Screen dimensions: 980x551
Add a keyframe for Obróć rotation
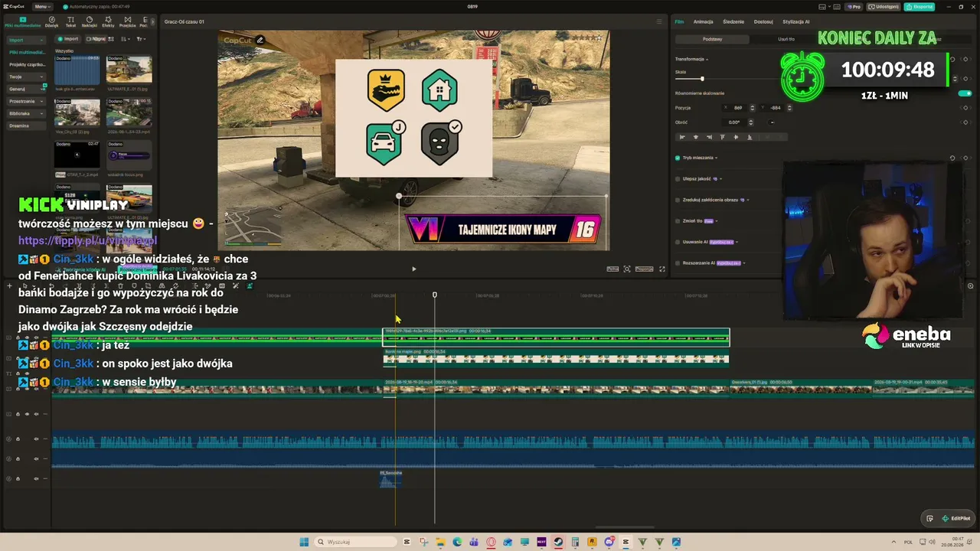(x=965, y=122)
